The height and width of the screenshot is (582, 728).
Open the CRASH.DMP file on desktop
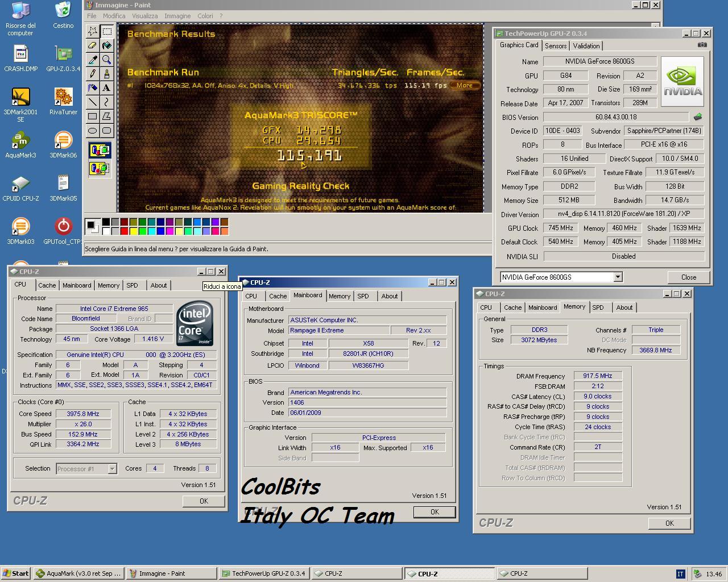pos(20,58)
